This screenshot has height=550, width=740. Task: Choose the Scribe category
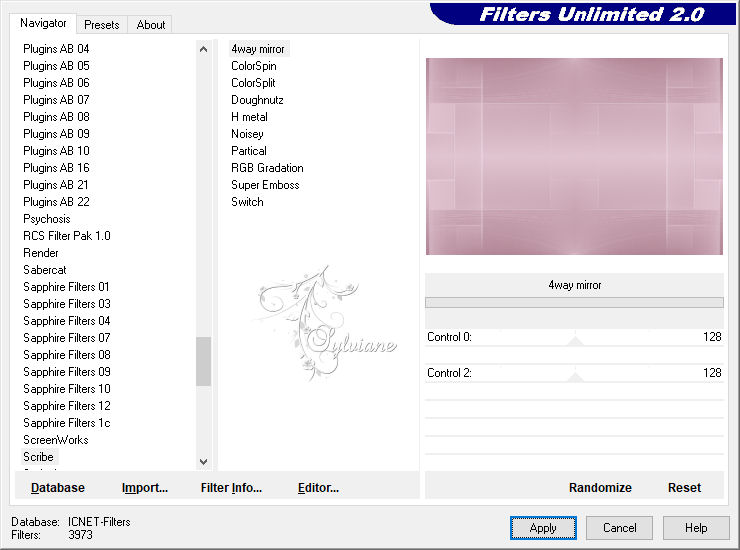coord(38,457)
